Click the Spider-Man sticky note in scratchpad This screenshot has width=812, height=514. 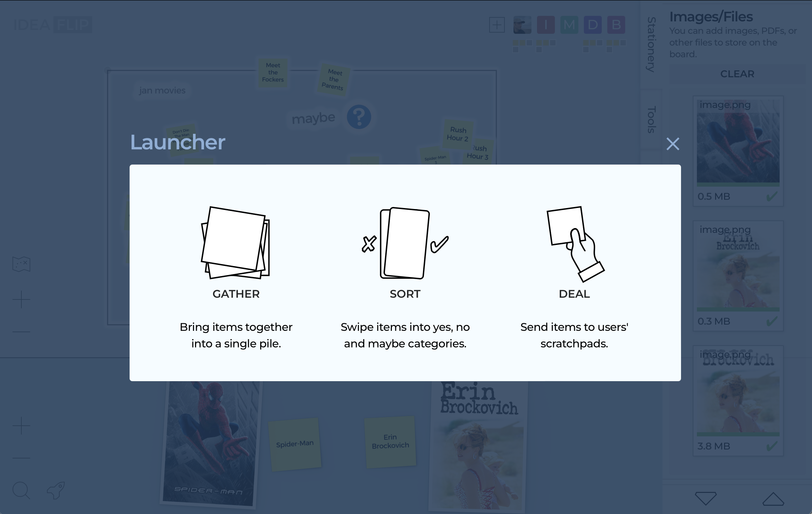point(295,444)
